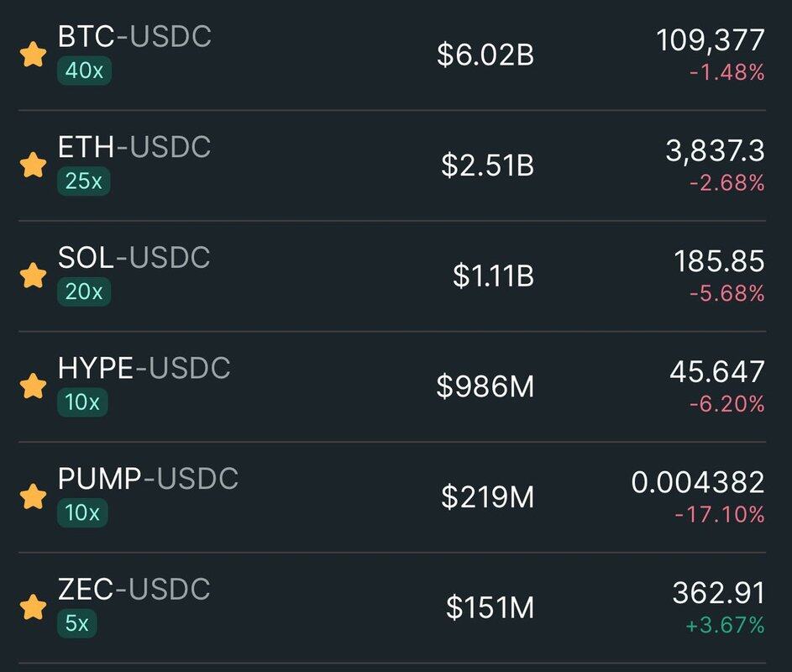Image resolution: width=792 pixels, height=672 pixels.
Task: Click the star beside HYPE-USDC
Action: [33, 386]
